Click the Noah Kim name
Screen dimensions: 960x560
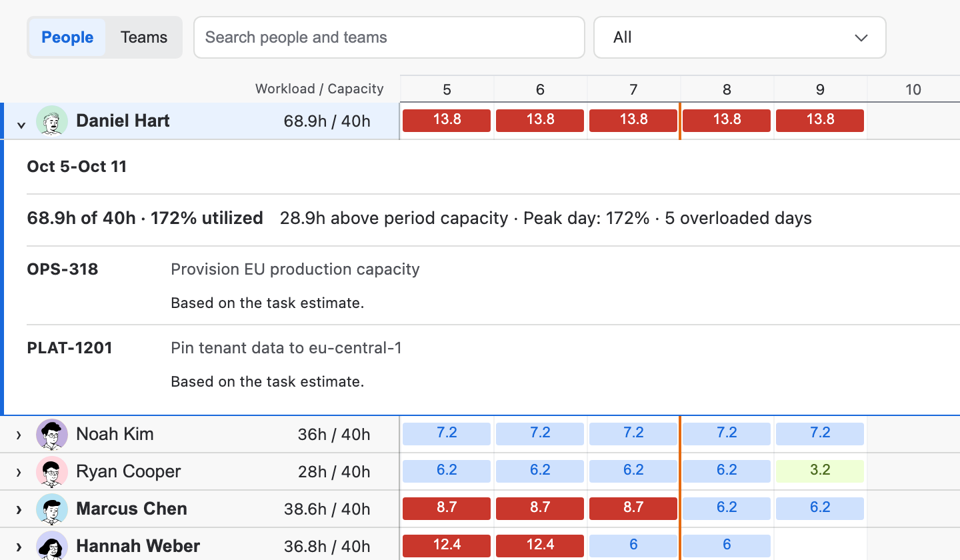pyautogui.click(x=115, y=435)
